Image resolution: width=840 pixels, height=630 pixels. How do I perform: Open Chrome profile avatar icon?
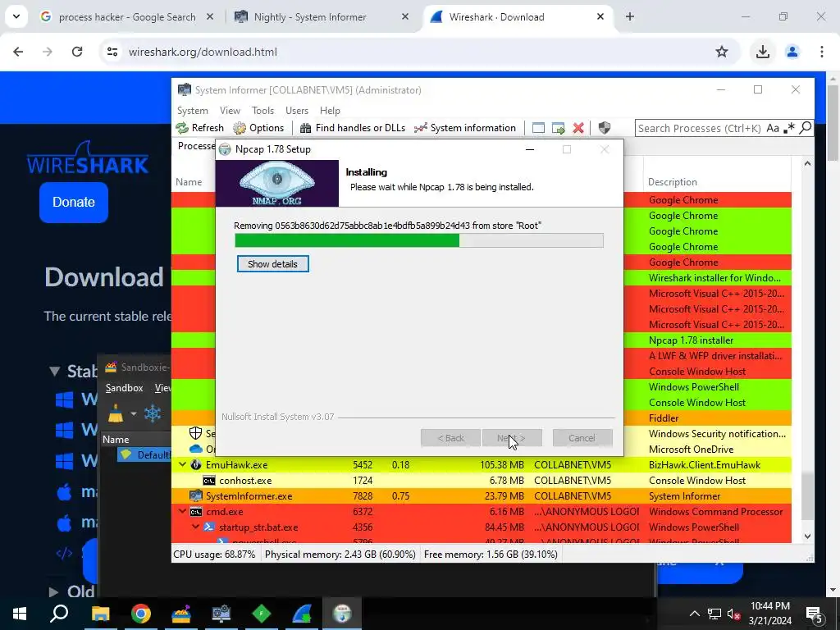tap(792, 52)
